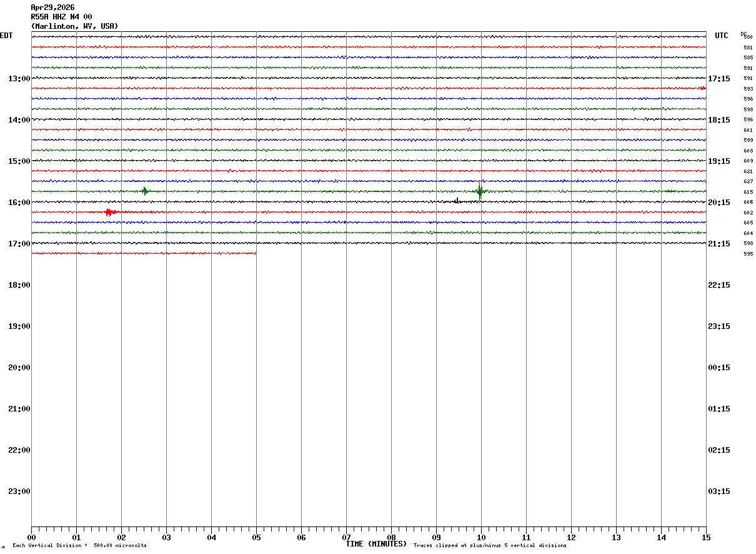Click the '19:00' EDT time label
756x554 pixels.
(19, 326)
